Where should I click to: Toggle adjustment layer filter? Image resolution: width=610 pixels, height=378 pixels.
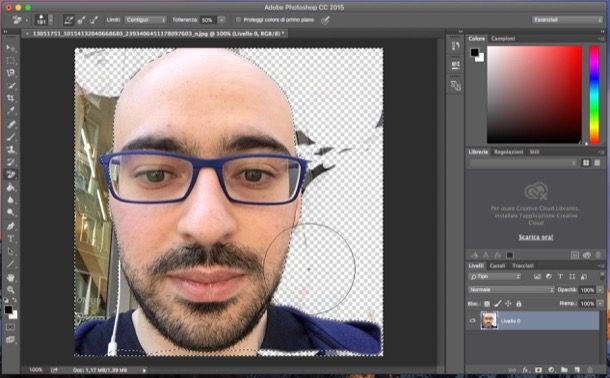tap(549, 276)
